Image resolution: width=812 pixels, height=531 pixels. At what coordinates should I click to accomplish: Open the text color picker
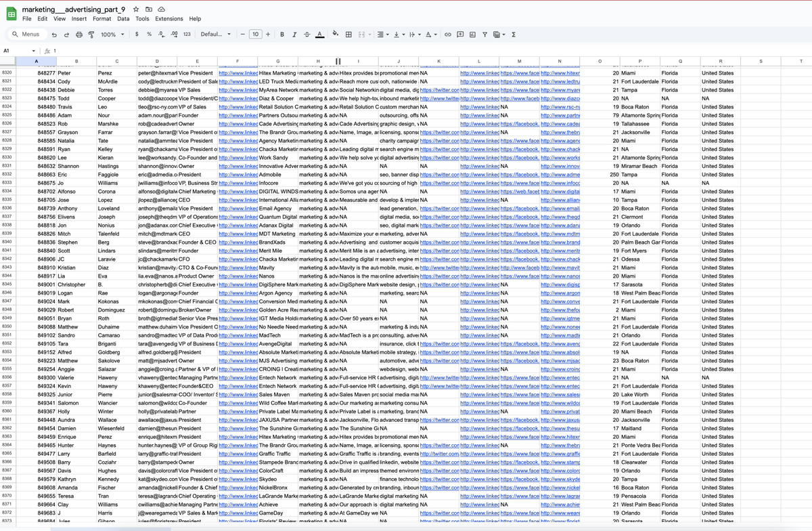tap(319, 34)
